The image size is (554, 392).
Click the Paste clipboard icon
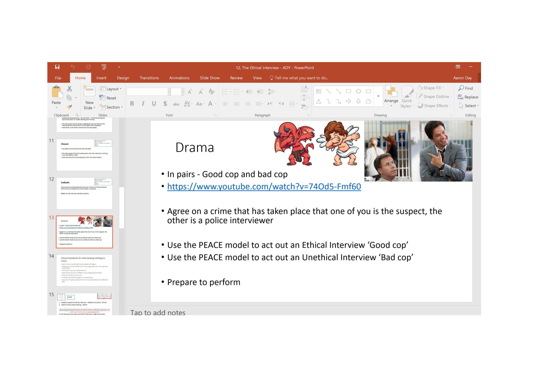point(56,92)
